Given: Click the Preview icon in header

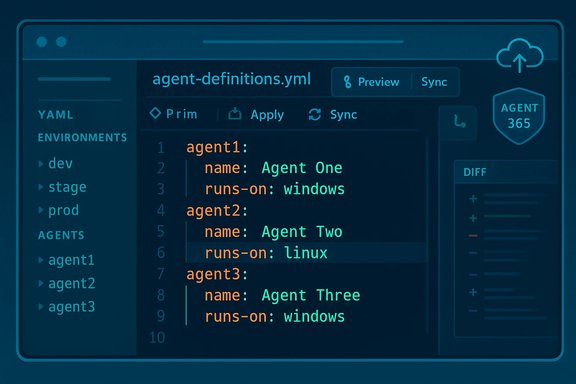Looking at the screenshot, I should (x=347, y=82).
